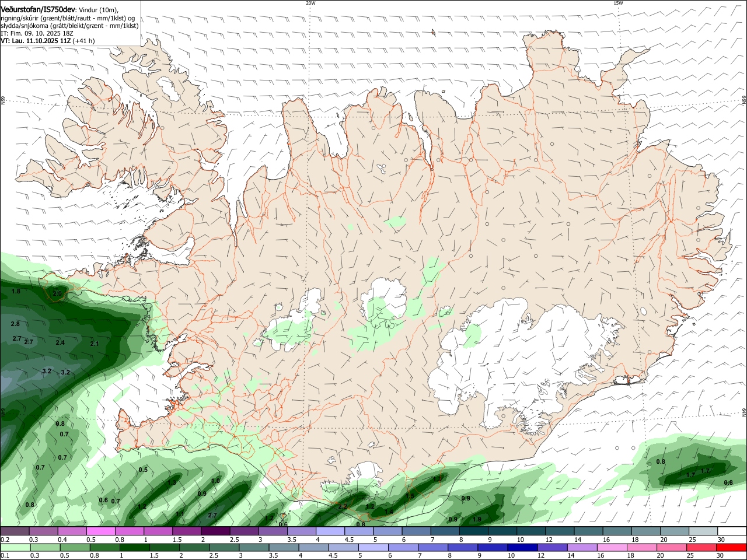Click the 0.2 label in top legend row
This screenshot has width=747, height=560.
point(5,540)
